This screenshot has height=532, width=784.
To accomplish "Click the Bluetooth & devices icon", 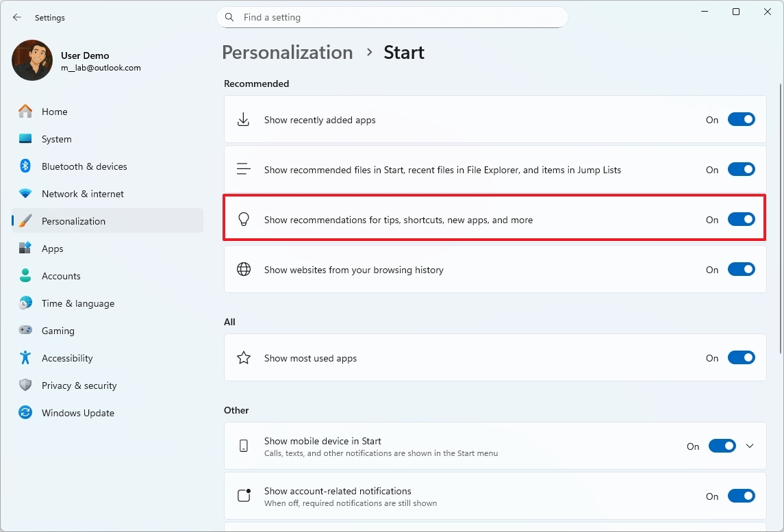I will pos(25,166).
